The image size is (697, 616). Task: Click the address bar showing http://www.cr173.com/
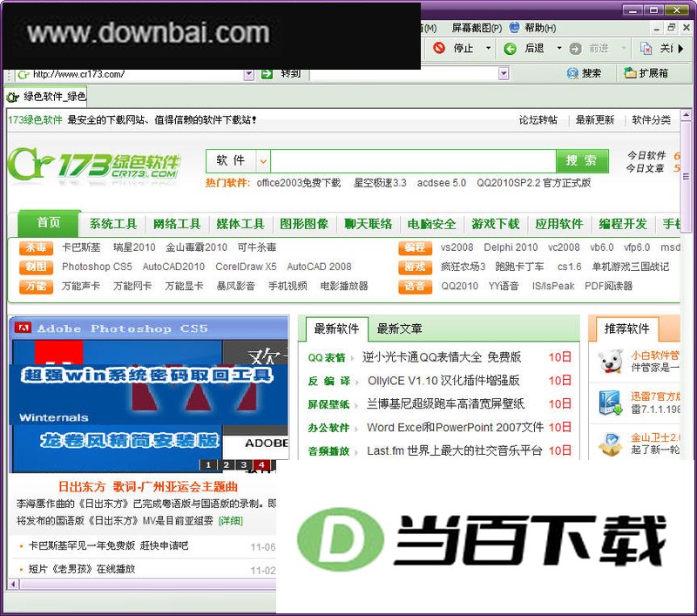131,74
